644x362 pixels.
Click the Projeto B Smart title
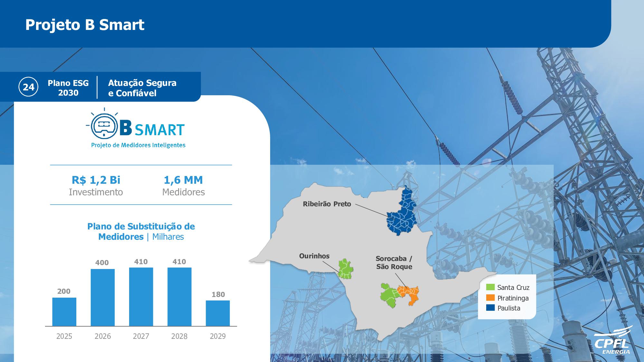[x=85, y=25]
